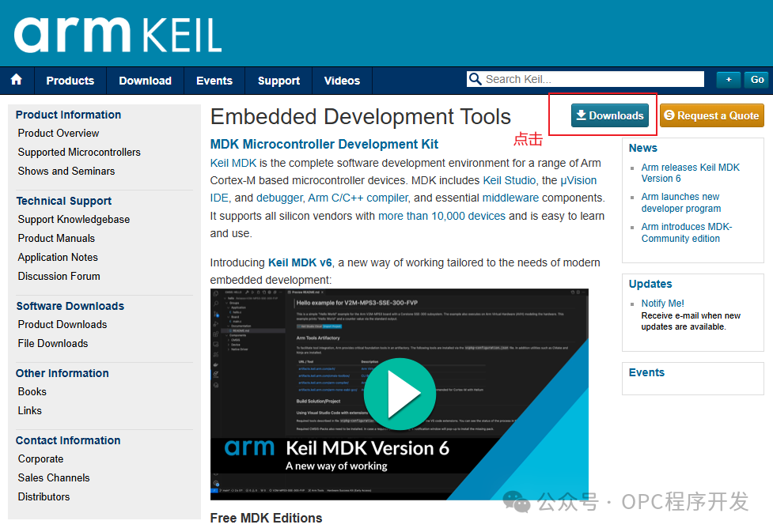Click the search magnifier icon
The height and width of the screenshot is (532, 773).
[x=475, y=79]
